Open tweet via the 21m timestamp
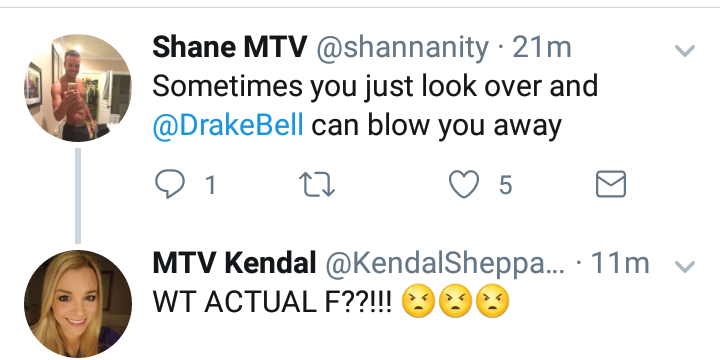This screenshot has width=720, height=360. [x=542, y=48]
